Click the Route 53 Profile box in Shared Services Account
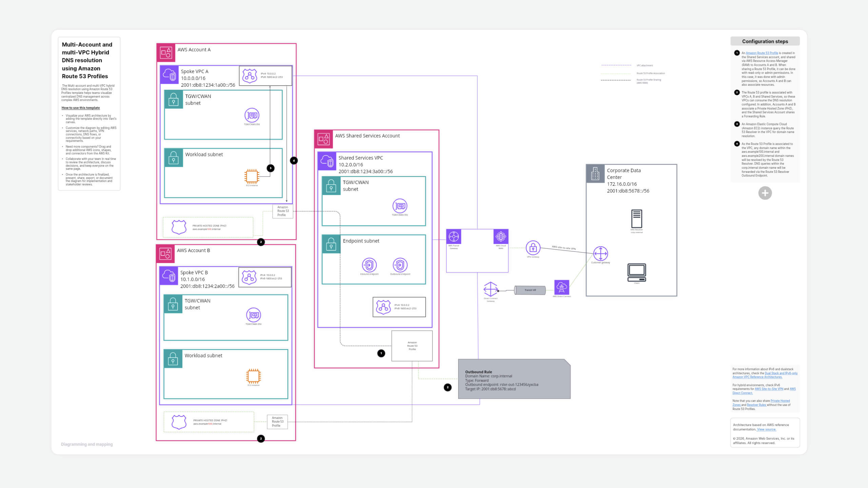This screenshot has width=868, height=488. [x=412, y=346]
